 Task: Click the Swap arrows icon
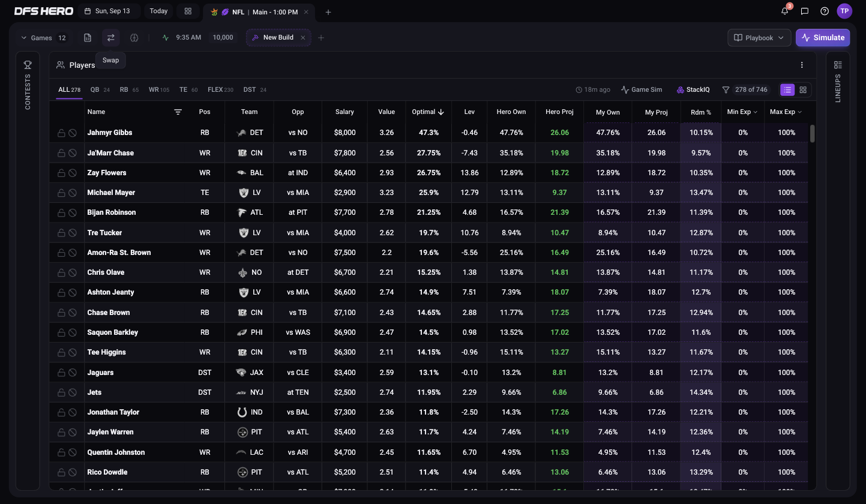pos(110,38)
